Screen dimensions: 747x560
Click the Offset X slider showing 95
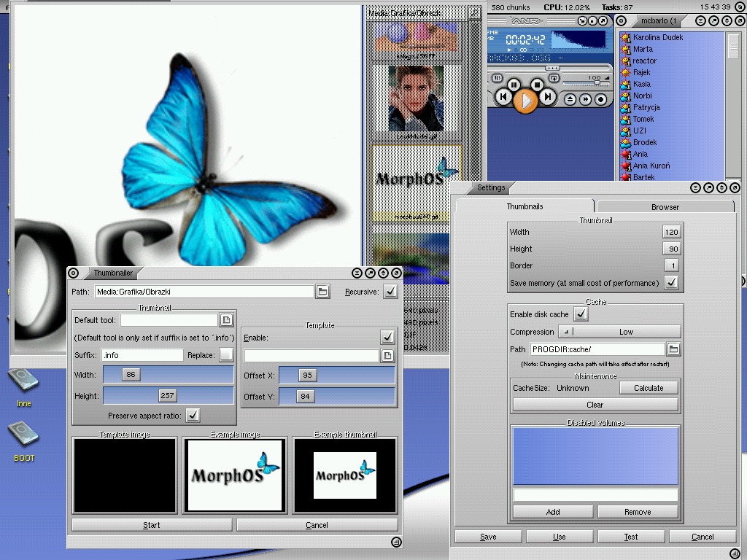[x=337, y=376]
